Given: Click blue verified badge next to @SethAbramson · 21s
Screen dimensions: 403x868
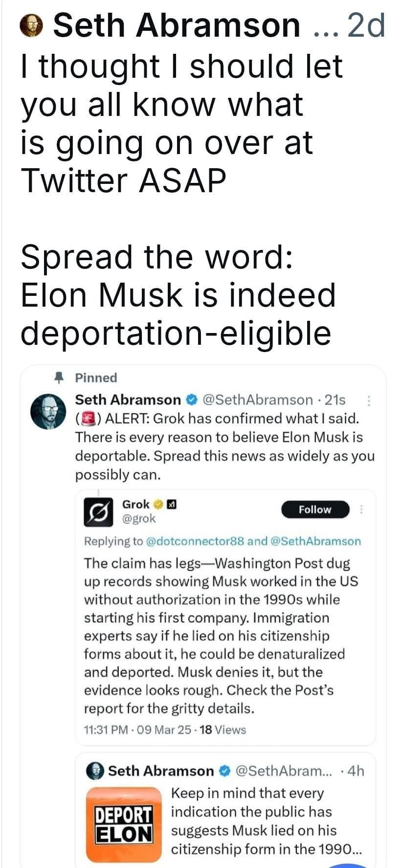Looking at the screenshot, I should (x=192, y=400).
